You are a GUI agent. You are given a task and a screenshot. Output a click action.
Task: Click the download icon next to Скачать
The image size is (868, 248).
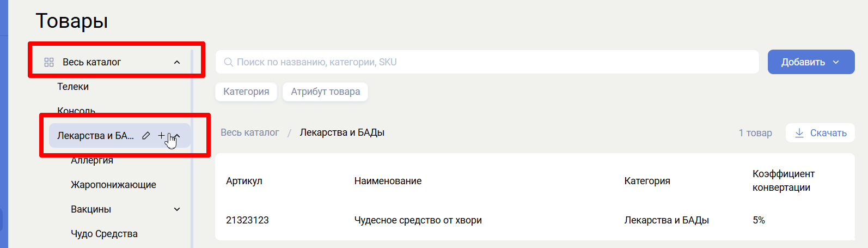tap(799, 133)
